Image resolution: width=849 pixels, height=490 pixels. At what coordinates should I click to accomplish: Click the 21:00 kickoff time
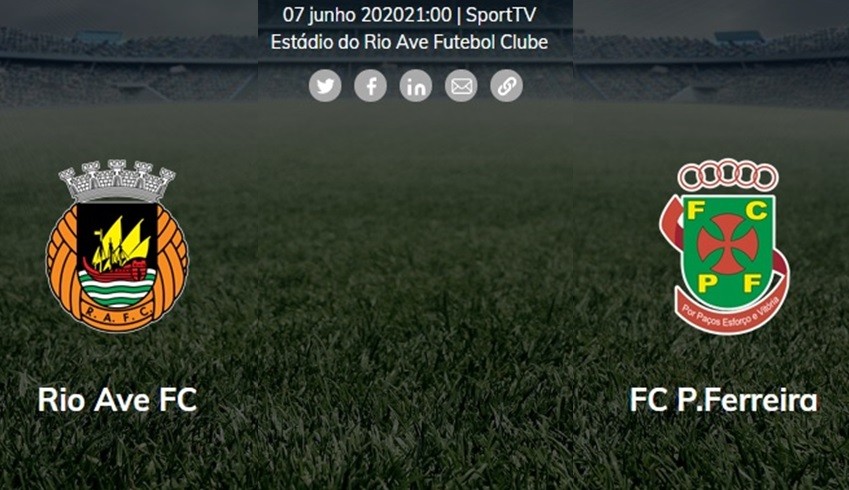(x=433, y=15)
